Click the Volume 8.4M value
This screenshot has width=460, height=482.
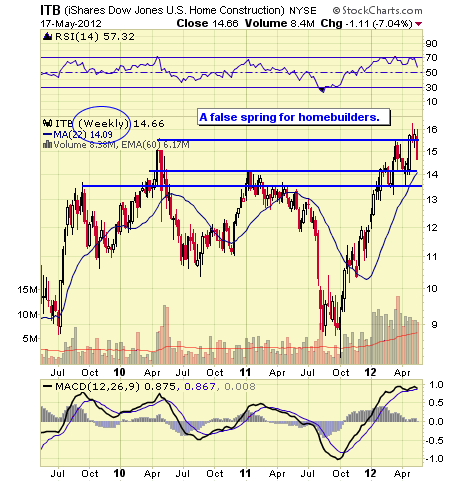point(280,24)
